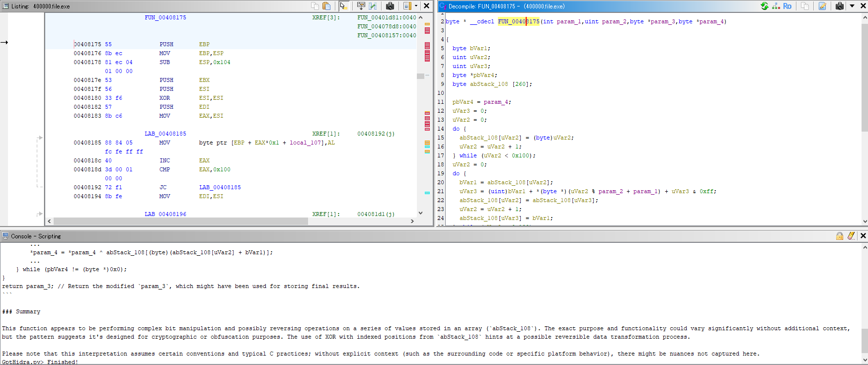
Task: Open the Listing overview margin dropdown arrow
Action: pyautogui.click(x=416, y=6)
